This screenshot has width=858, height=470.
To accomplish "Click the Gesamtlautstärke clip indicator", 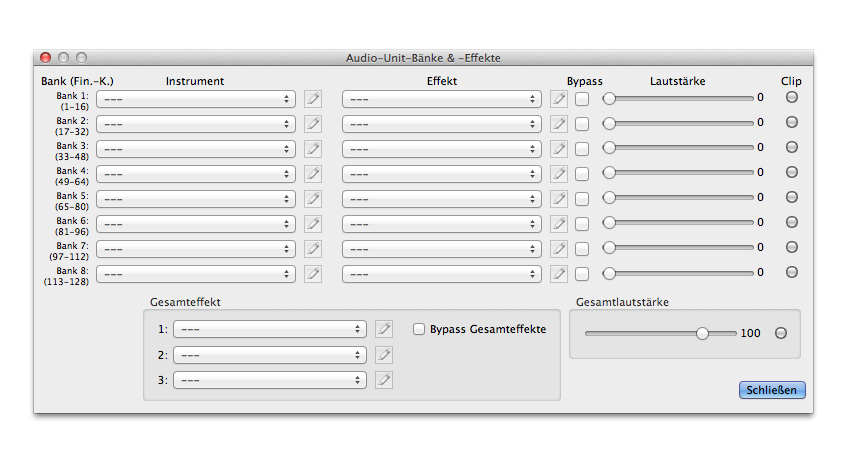I will (781, 333).
